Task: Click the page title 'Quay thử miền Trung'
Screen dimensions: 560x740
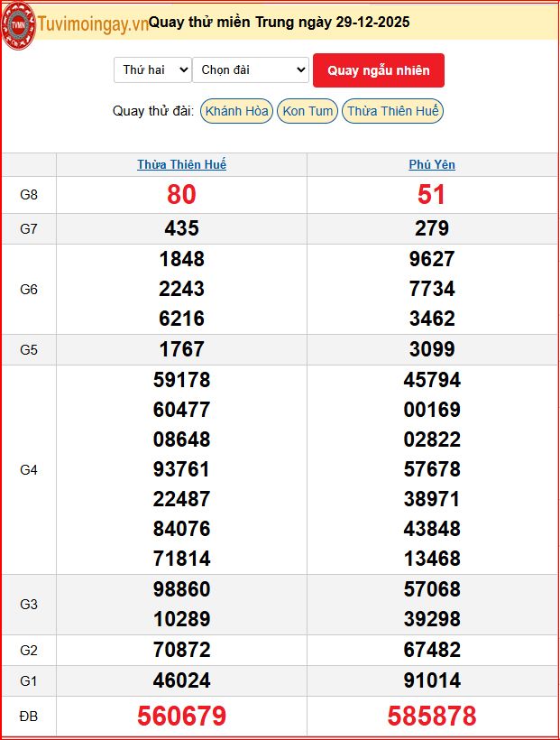Action: (x=279, y=22)
